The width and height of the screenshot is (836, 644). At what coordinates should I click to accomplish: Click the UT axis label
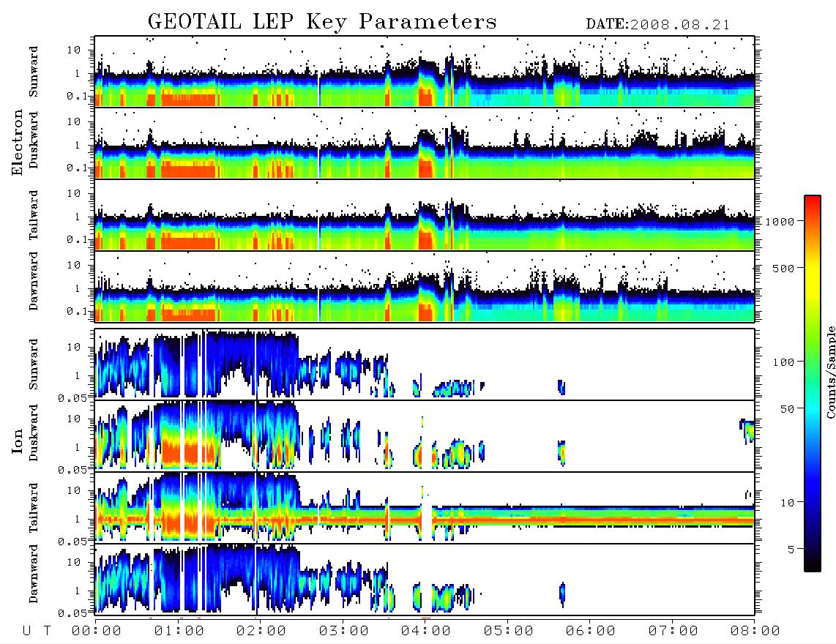[37, 632]
